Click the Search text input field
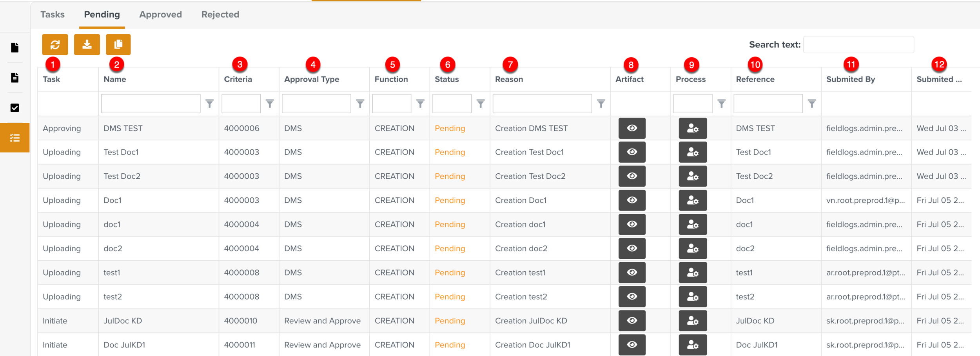 click(x=858, y=45)
